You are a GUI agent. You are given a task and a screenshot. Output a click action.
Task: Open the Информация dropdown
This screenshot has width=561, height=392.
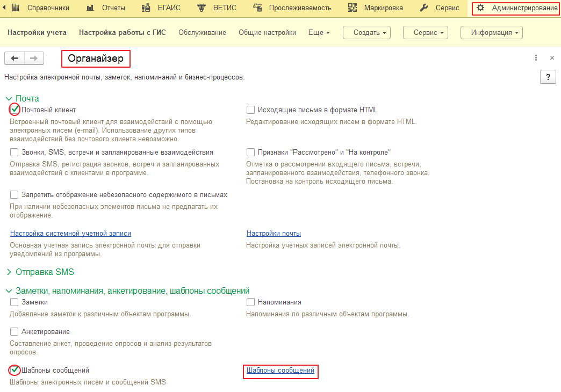click(x=491, y=33)
